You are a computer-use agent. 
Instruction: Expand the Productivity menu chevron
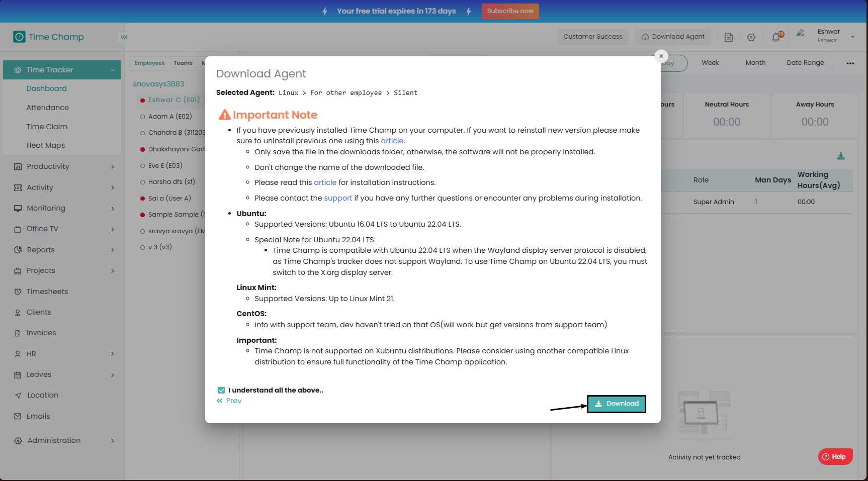[113, 167]
